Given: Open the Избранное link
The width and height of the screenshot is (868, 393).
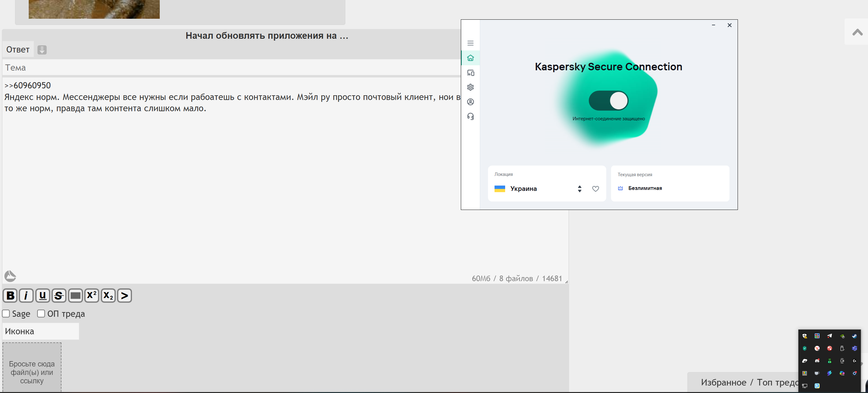Looking at the screenshot, I should point(724,383).
